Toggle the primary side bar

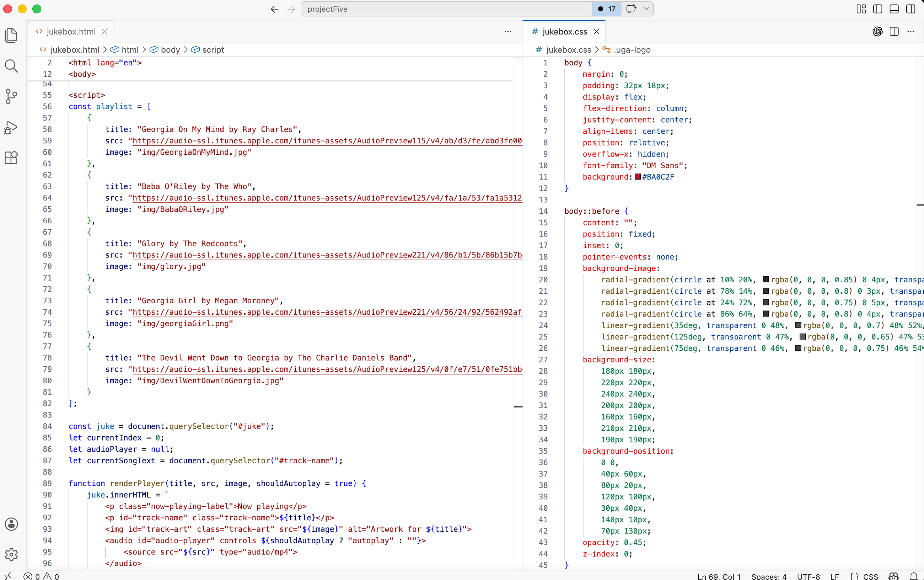point(878,9)
